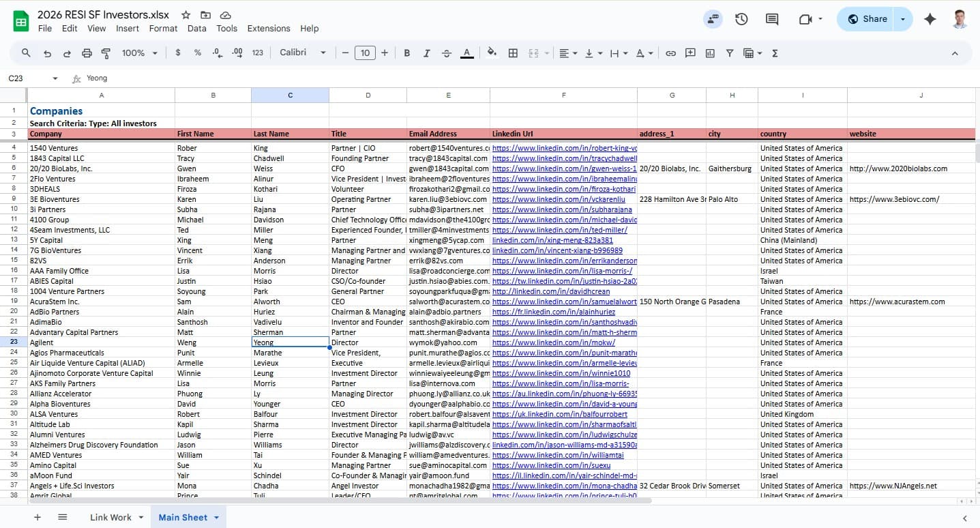This screenshot has height=528, width=980.
Task: Open version history clock icon
Action: tap(741, 19)
